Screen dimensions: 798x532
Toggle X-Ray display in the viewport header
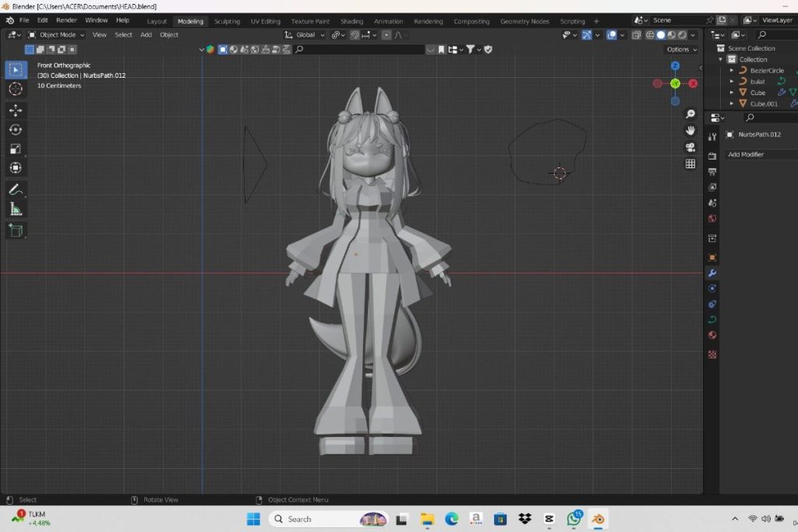pos(637,35)
